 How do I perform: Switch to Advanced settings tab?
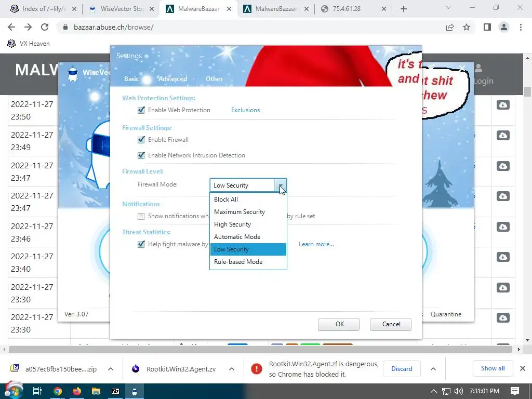(172, 79)
